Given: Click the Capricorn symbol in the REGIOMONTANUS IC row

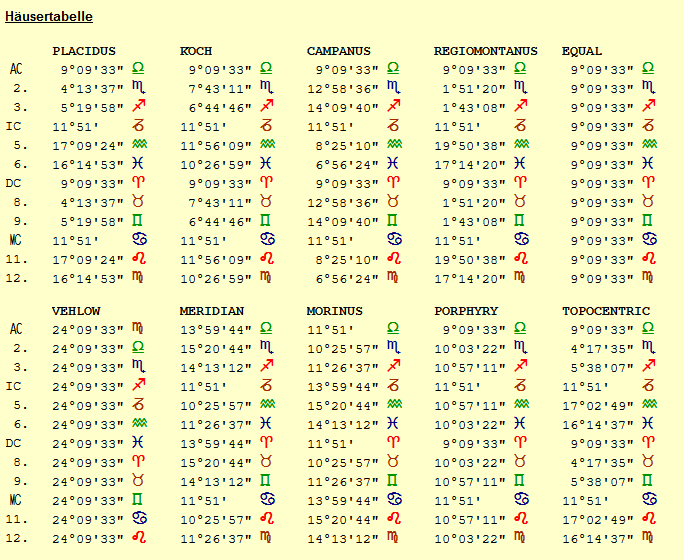Looking at the screenshot, I should (x=520, y=125).
